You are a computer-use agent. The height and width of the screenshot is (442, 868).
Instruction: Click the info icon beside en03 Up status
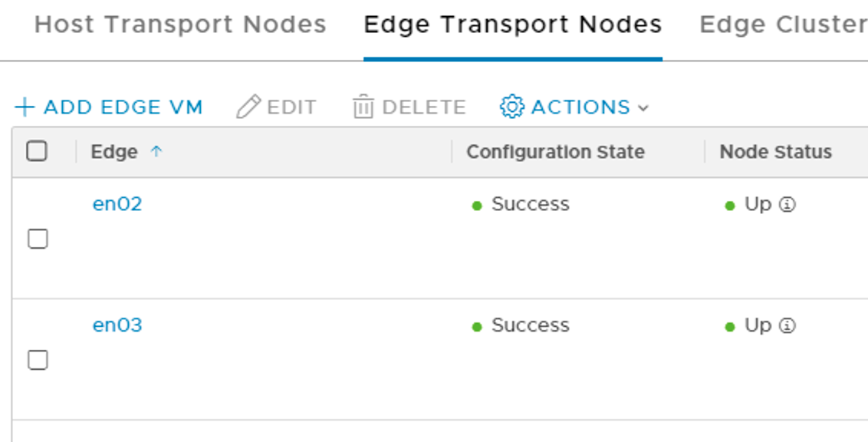[787, 326]
